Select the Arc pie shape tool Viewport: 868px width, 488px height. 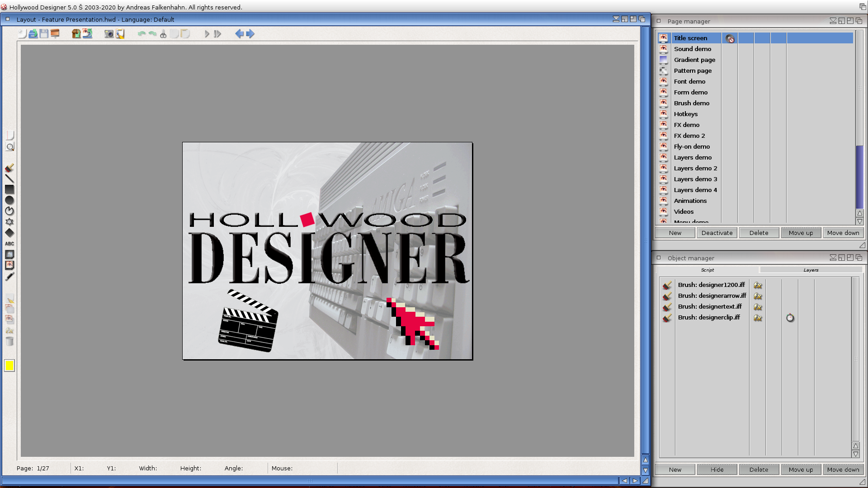9,211
